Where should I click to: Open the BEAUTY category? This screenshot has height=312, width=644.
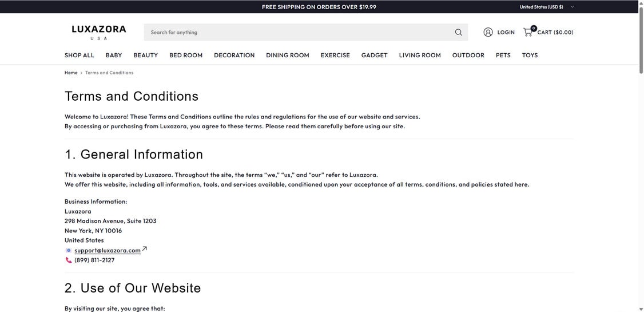(x=145, y=55)
